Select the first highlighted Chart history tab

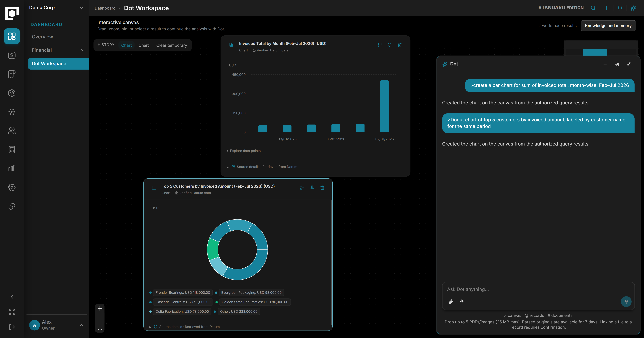(126, 45)
